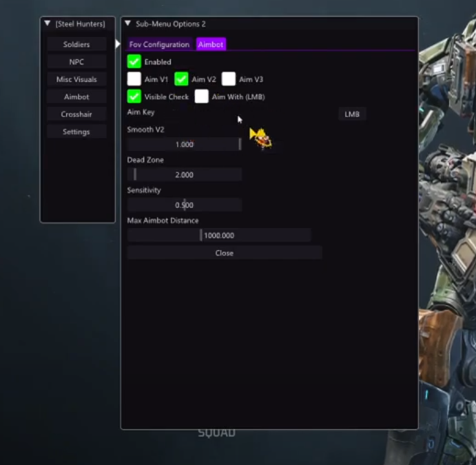Collapse the [Steel Hunters] menu panel

(x=47, y=24)
